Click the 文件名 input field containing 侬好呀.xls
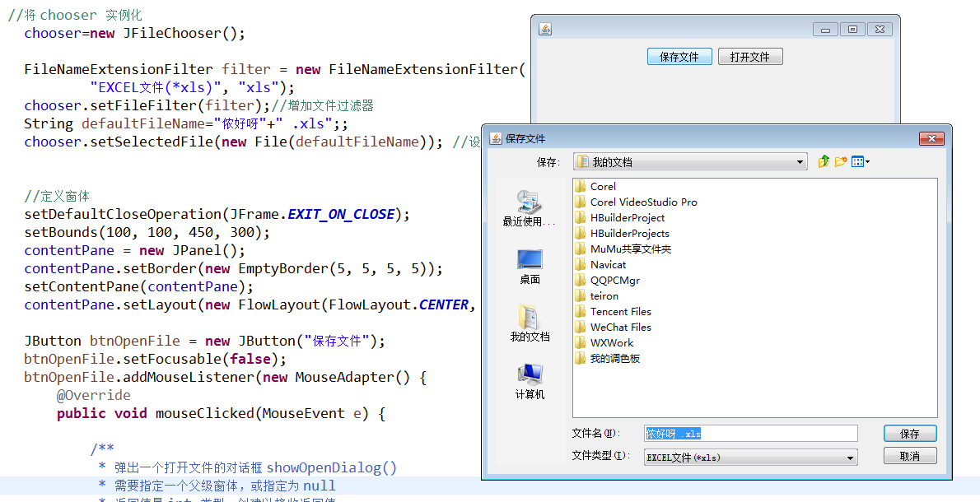980x502 pixels. coord(749,433)
